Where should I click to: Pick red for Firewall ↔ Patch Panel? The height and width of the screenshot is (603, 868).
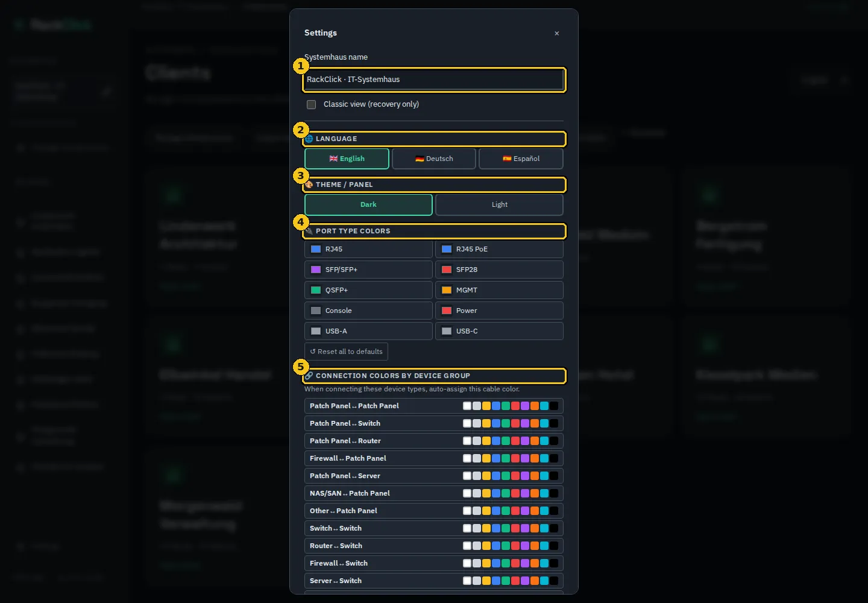(x=515, y=458)
